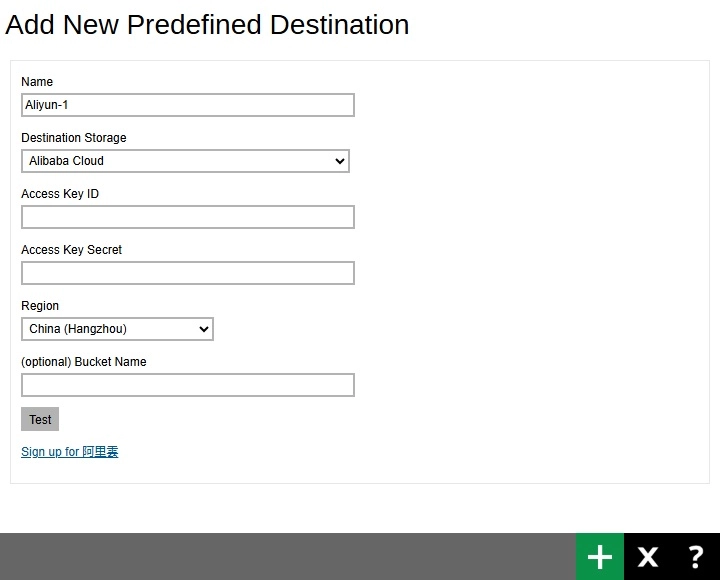Image resolution: width=720 pixels, height=580 pixels.
Task: Click into the Access Key ID field
Action: coord(188,217)
